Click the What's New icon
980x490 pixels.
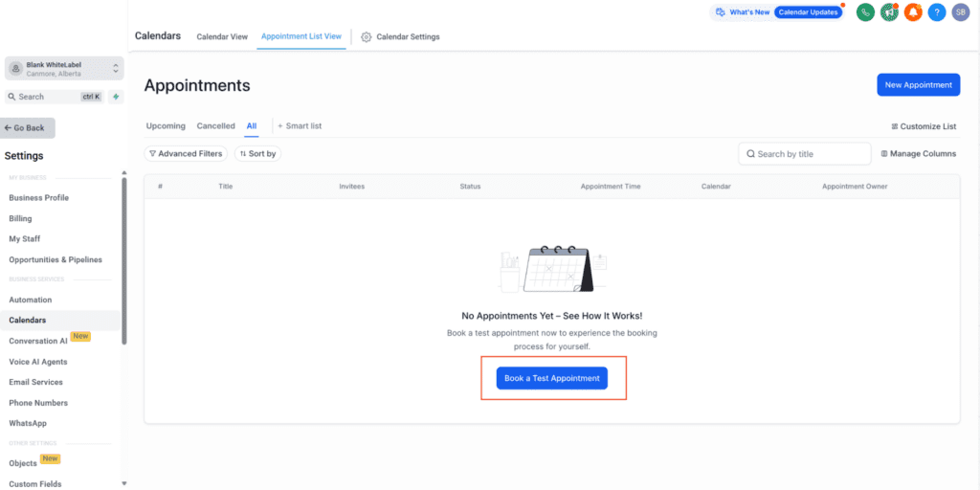click(x=721, y=11)
